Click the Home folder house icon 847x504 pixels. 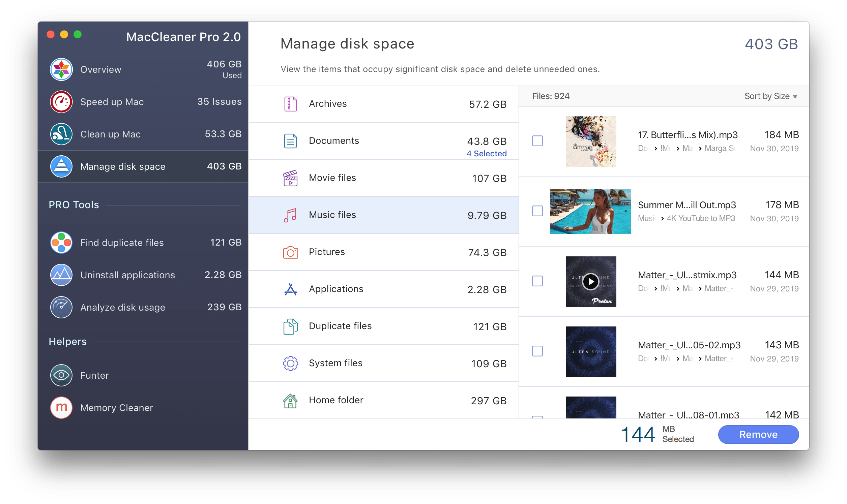tap(290, 401)
